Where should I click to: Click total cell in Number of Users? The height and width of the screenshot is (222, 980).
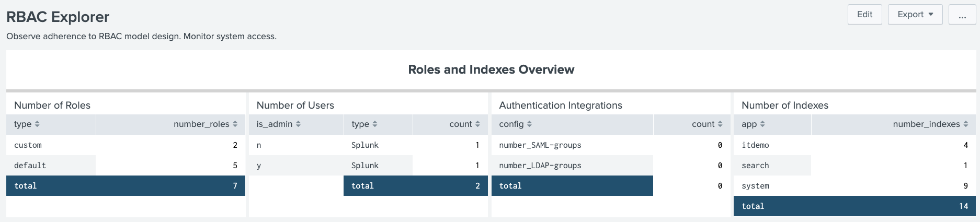(378, 186)
